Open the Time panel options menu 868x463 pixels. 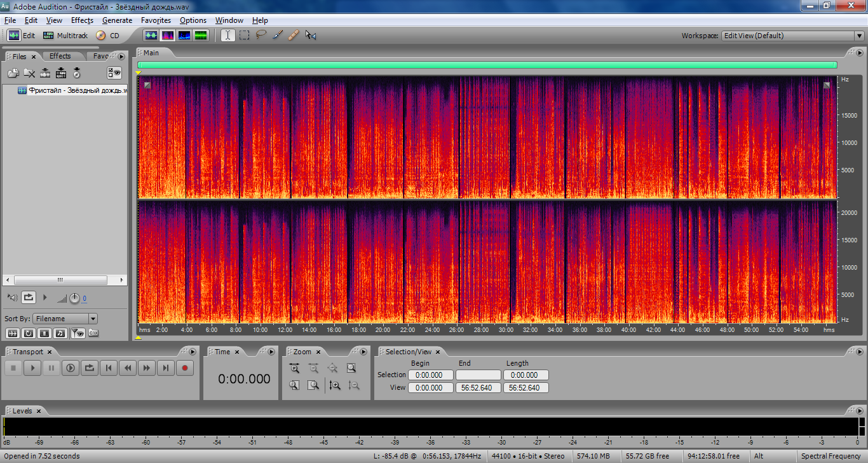(x=272, y=351)
